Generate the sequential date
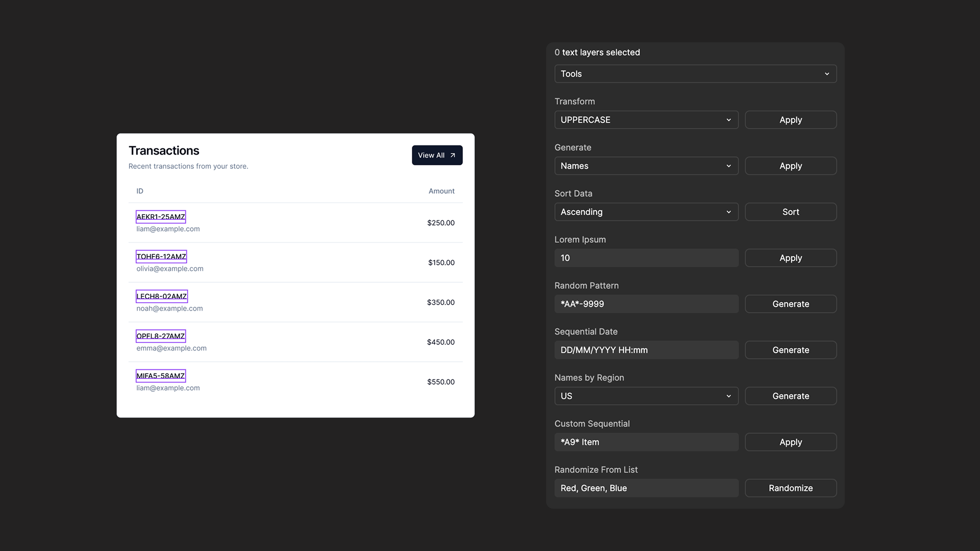The width and height of the screenshot is (980, 551). [790, 350]
